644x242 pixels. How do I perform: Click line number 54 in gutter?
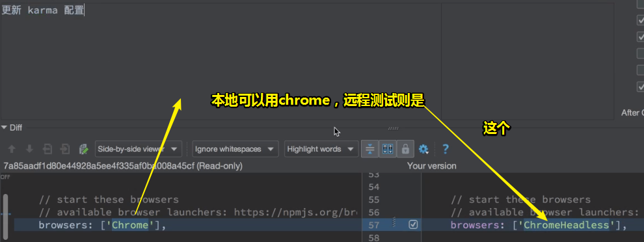click(x=373, y=187)
